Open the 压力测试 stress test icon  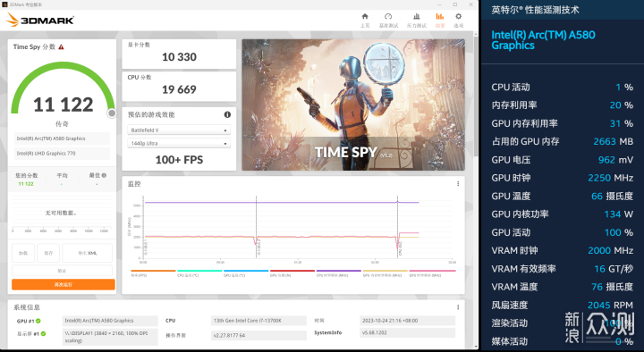417,16
